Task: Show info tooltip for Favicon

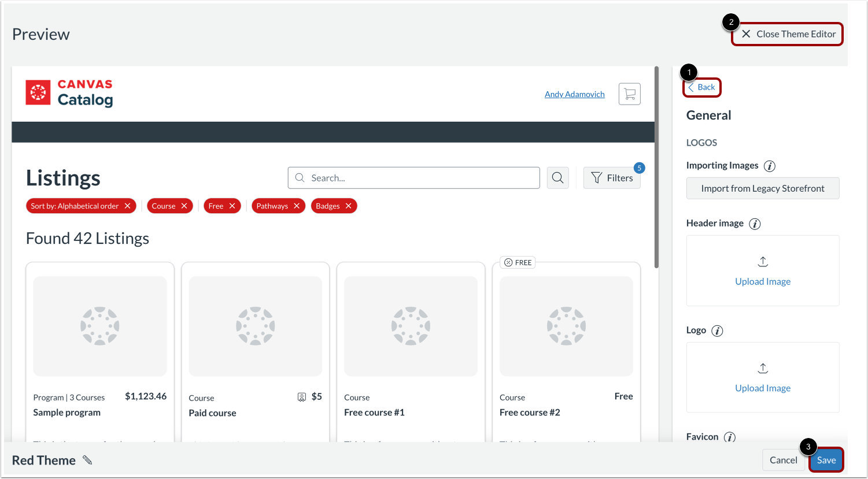Action: pyautogui.click(x=730, y=437)
